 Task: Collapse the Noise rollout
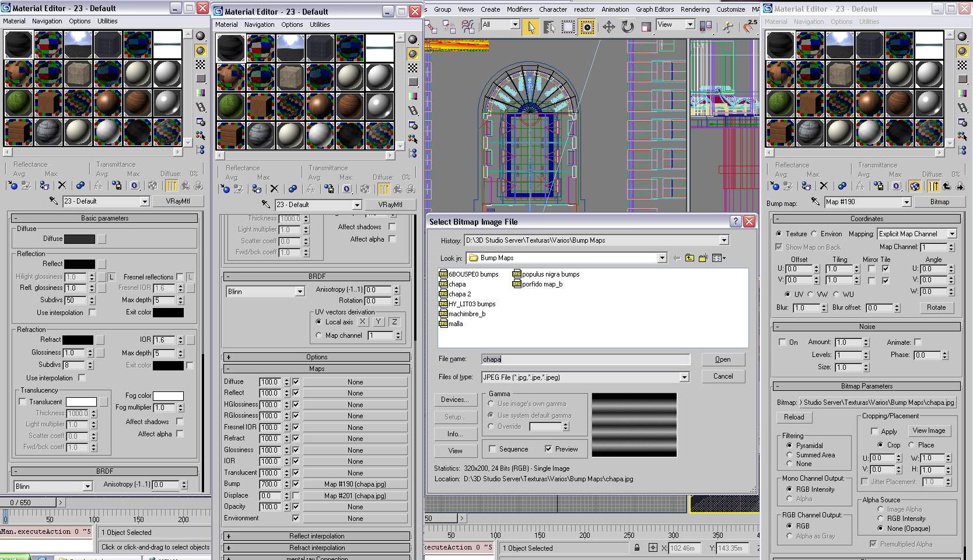(867, 327)
